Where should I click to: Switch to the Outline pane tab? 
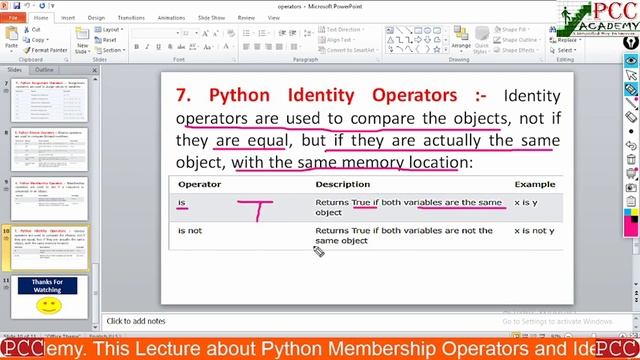[x=44, y=70]
